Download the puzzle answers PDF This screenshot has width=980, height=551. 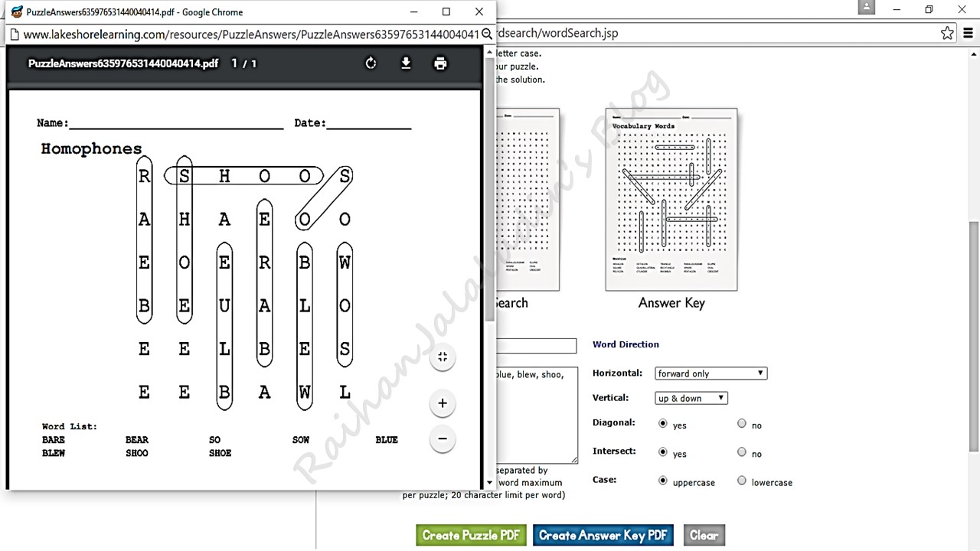tap(406, 64)
